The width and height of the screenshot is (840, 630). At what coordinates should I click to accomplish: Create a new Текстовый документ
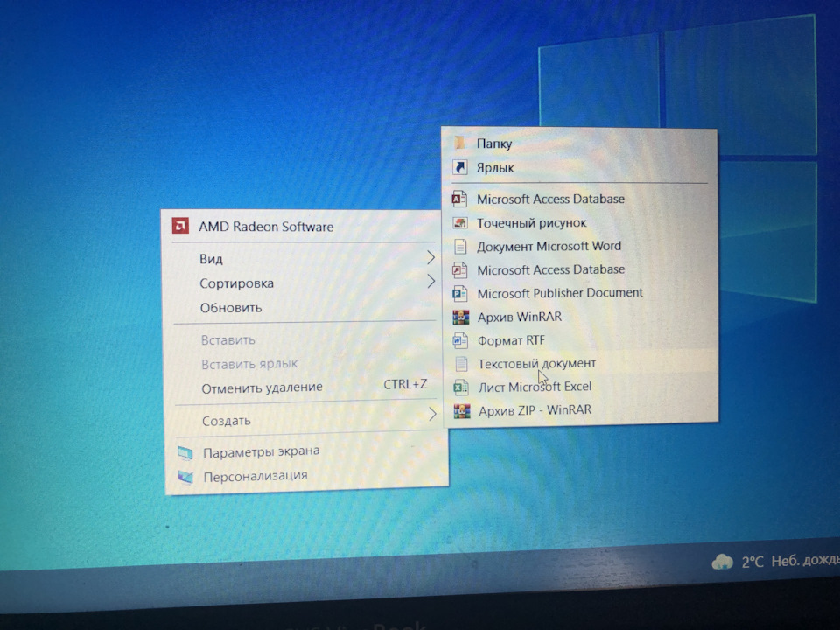(581, 364)
